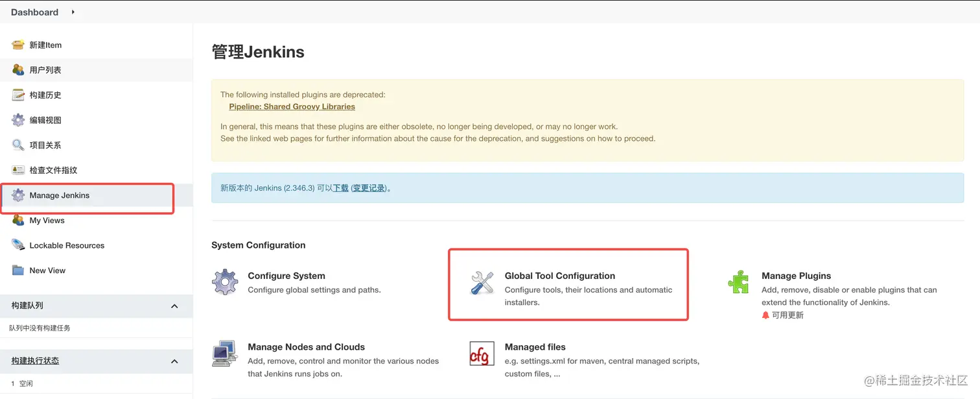Click the 用户列表 people icon

pyautogui.click(x=18, y=69)
